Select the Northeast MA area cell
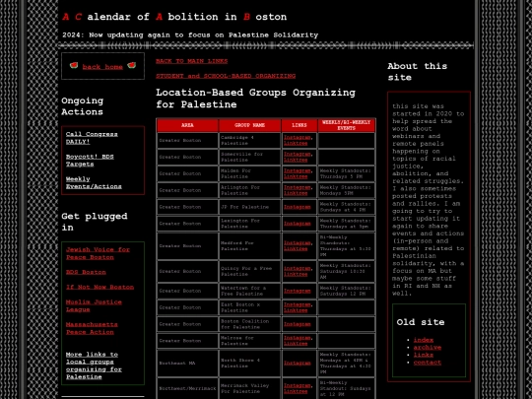Viewport: 532px width, 399px height. tap(187, 363)
